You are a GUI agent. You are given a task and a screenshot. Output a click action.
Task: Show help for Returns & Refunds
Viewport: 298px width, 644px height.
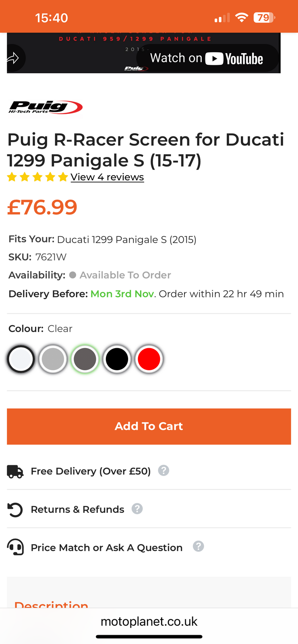tap(137, 509)
